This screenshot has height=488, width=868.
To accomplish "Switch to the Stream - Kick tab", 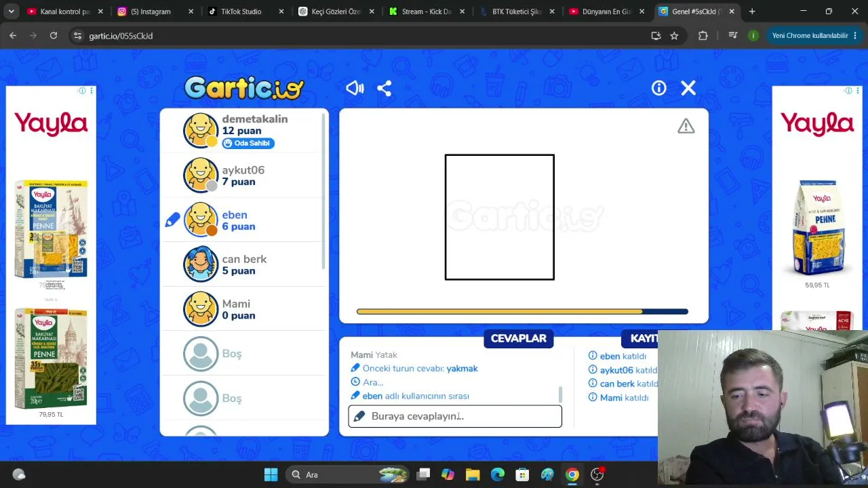I will point(426,12).
